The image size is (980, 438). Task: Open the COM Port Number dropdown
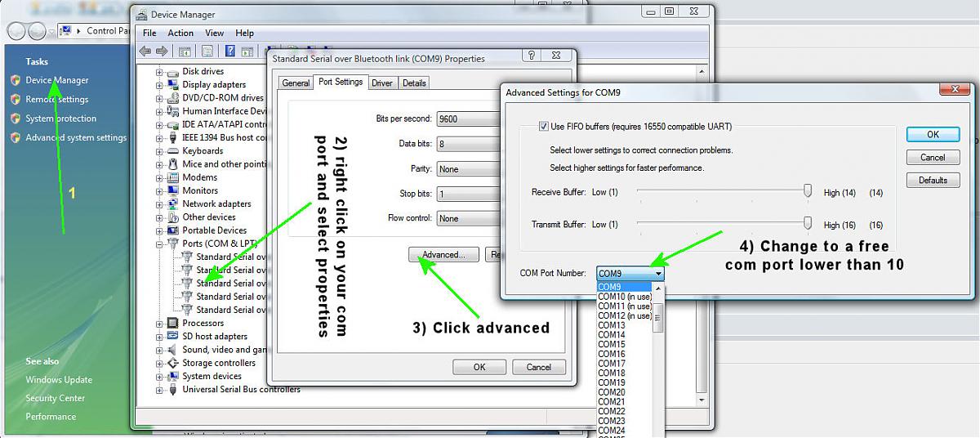(x=630, y=274)
